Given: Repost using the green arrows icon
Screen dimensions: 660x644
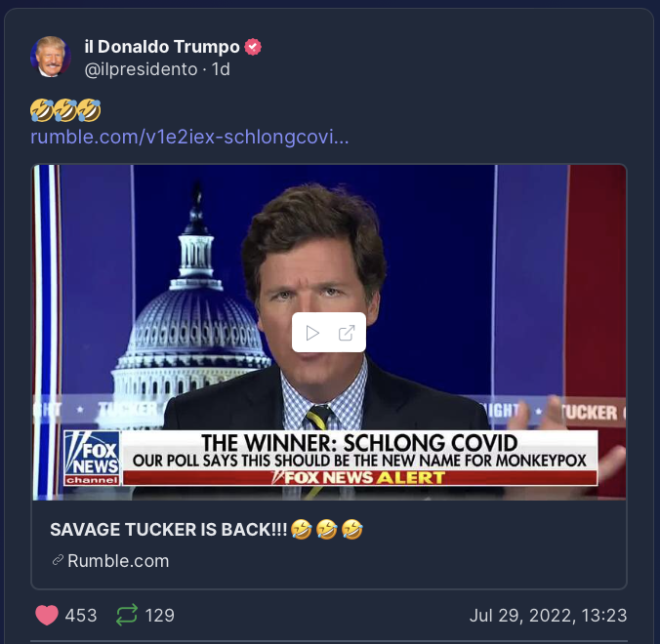Looking at the screenshot, I should pos(127,615).
